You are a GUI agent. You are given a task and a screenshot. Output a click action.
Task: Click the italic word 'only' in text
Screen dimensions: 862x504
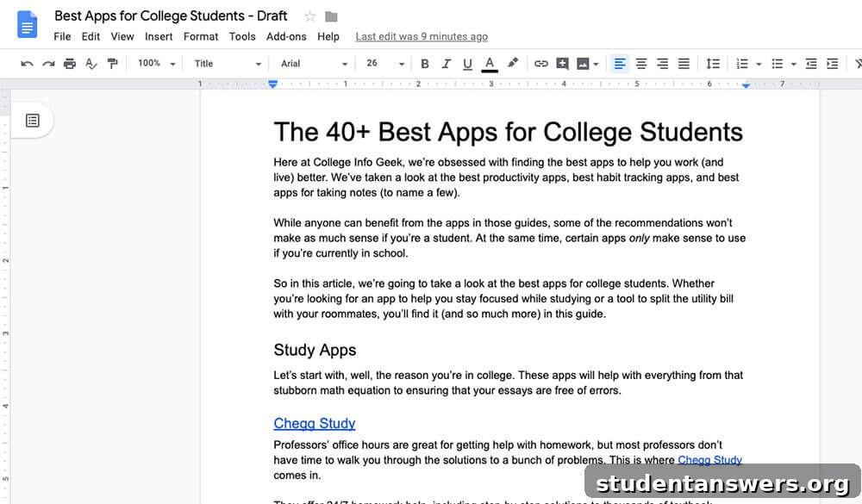coord(639,238)
